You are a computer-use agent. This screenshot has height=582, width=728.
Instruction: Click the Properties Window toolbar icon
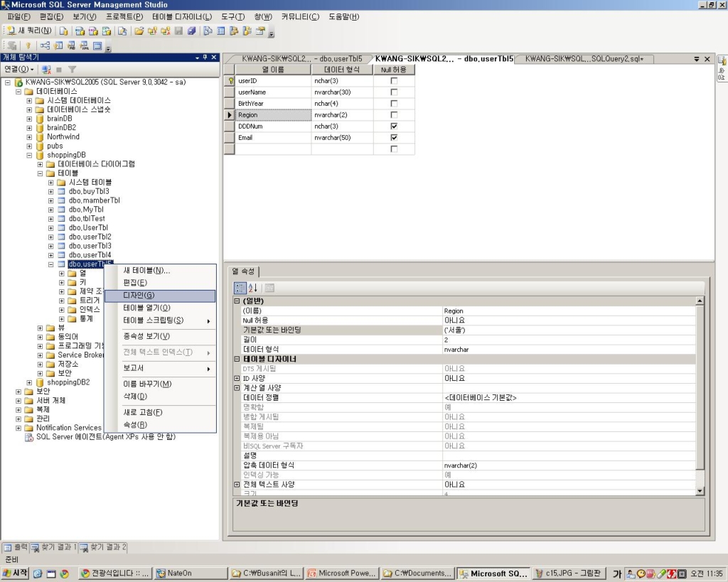coord(260,31)
